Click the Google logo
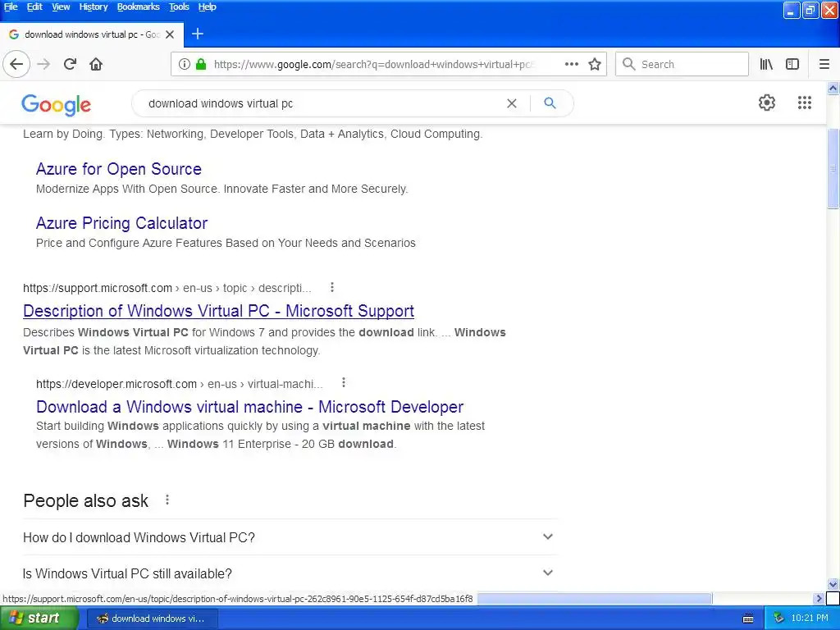This screenshot has width=840, height=630. pyautogui.click(x=57, y=105)
